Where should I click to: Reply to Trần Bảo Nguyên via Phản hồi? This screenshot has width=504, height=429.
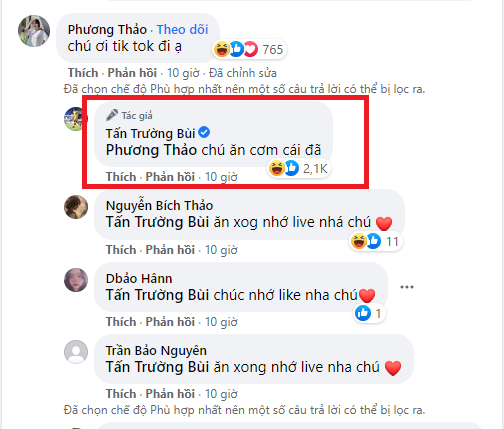[170, 394]
